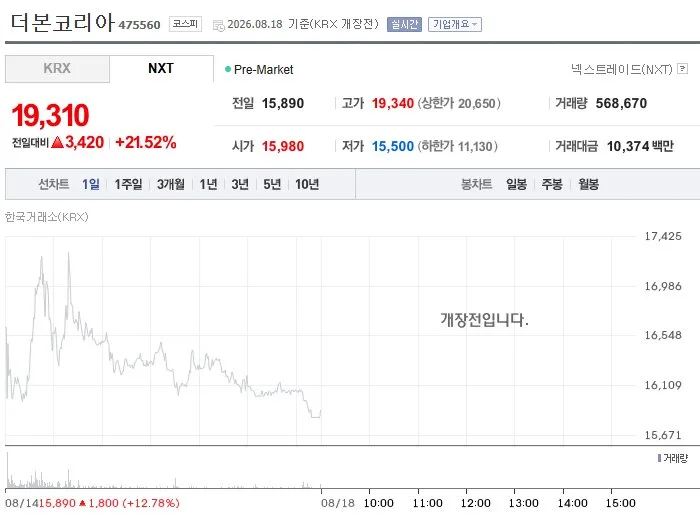Expand the 기업개요 dropdown
700x527 pixels.
[x=454, y=24]
